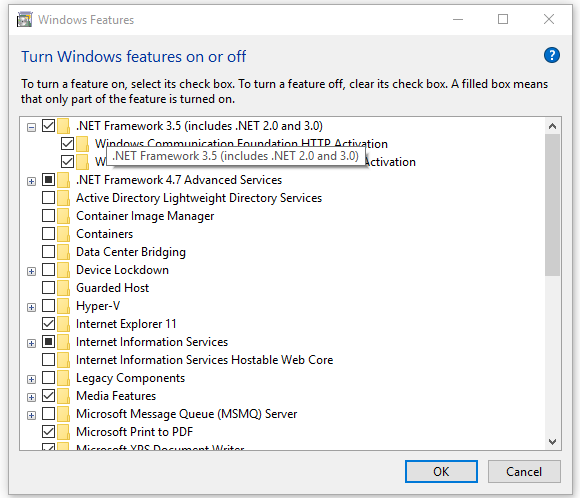
Task: Click folder icon beside Data Center Bridging
Action: (x=64, y=252)
